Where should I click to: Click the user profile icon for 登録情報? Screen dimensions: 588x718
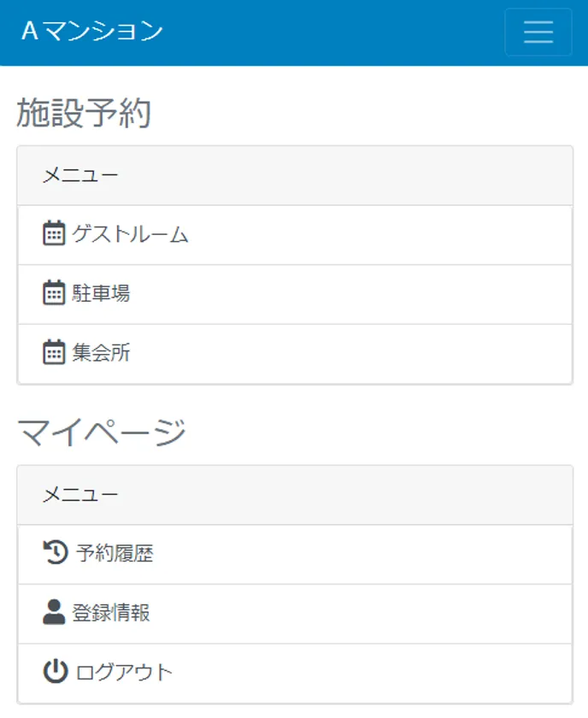point(54,612)
